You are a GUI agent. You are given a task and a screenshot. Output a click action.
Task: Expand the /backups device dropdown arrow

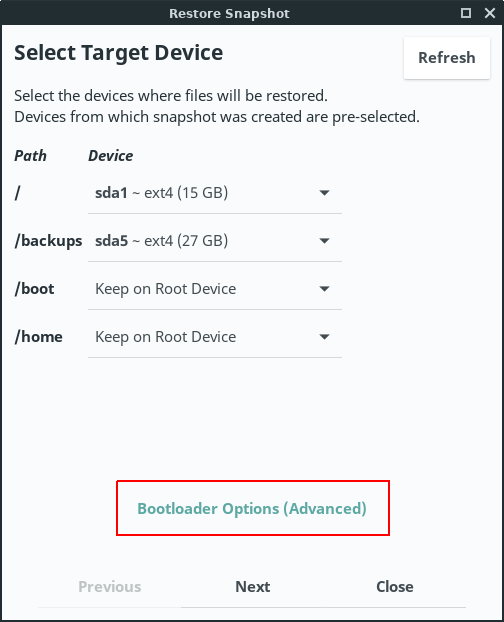[x=324, y=241]
